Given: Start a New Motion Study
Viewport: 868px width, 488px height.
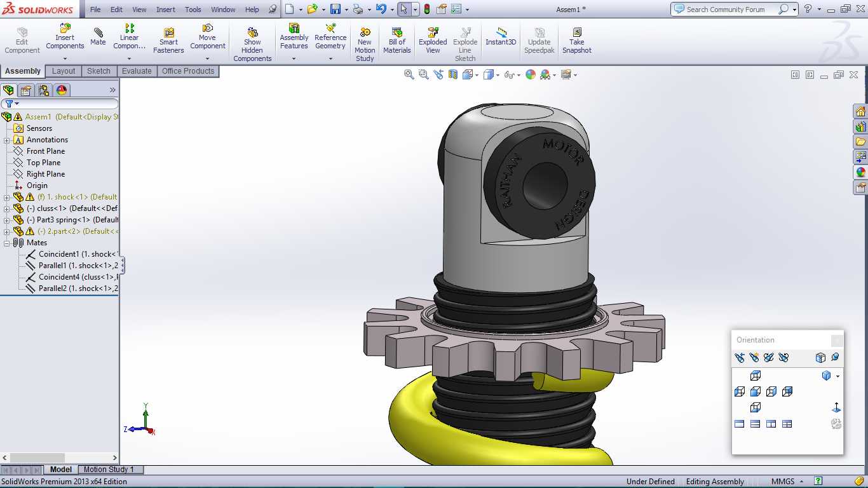Looking at the screenshot, I should pos(365,44).
